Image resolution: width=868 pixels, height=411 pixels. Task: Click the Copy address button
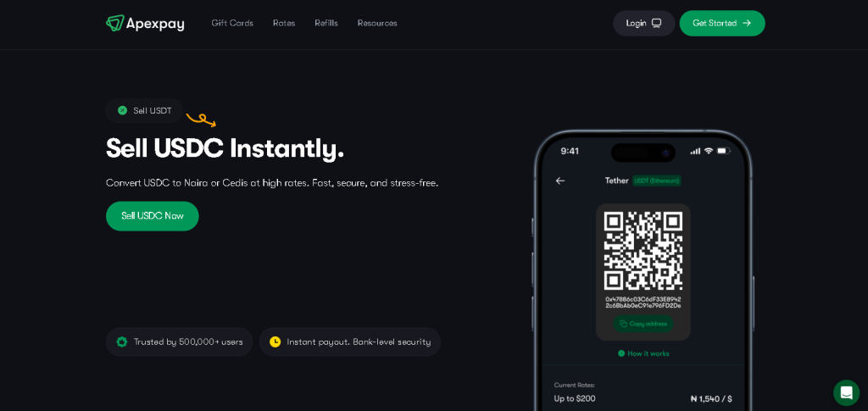click(643, 324)
